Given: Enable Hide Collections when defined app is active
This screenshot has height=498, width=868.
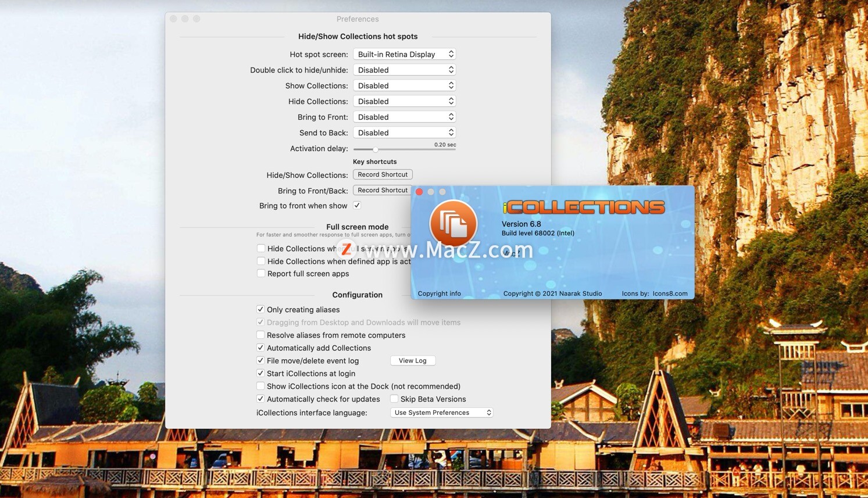Looking at the screenshot, I should coord(261,261).
